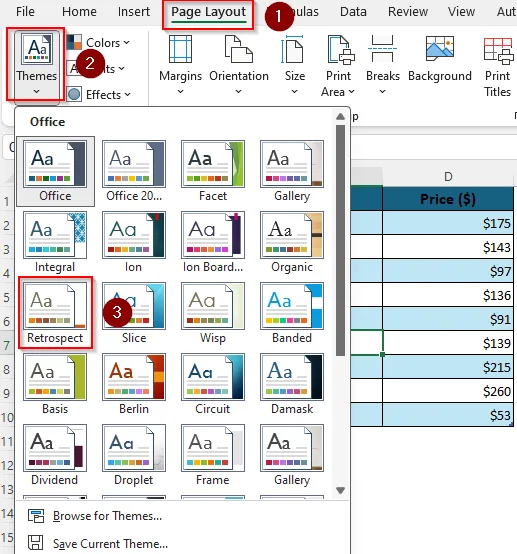The height and width of the screenshot is (554, 517).
Task: Click the gallery scroll down arrow
Action: pyautogui.click(x=340, y=490)
